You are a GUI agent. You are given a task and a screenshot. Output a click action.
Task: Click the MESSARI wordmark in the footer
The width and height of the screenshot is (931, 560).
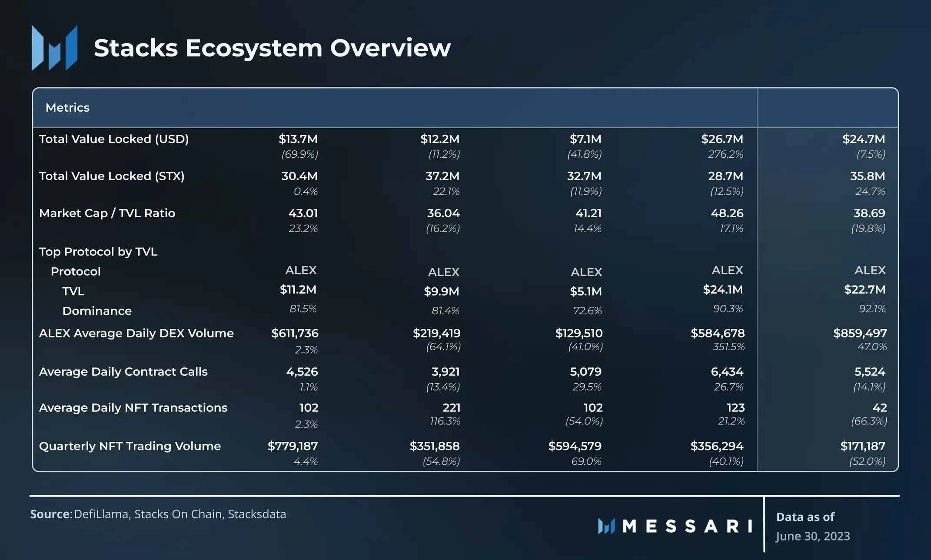point(687,526)
